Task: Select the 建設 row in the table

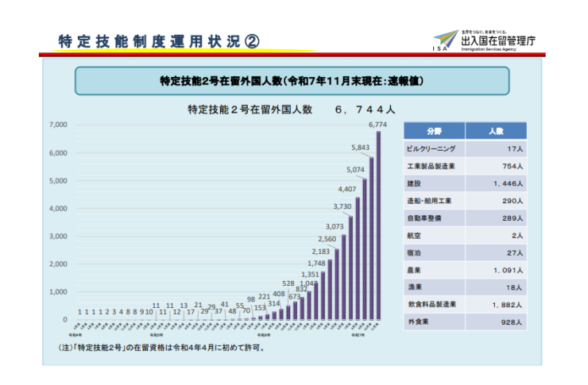Action: pyautogui.click(x=465, y=183)
